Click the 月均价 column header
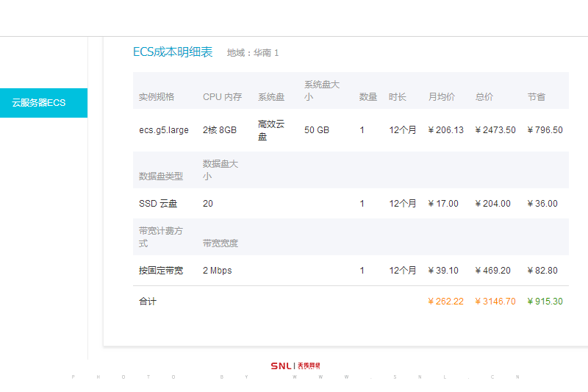Viewport: 588px width, 392px height. tap(441, 97)
